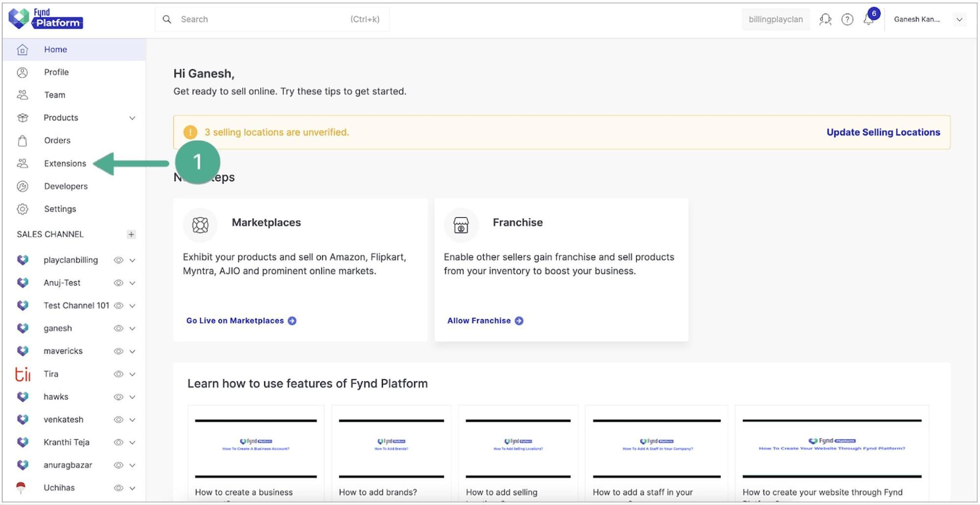Open the help question mark icon
Screen dimensions: 980x505
[x=847, y=19]
